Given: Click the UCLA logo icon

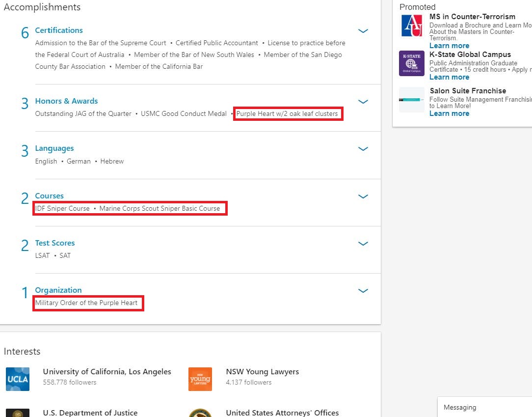Looking at the screenshot, I should [18, 379].
